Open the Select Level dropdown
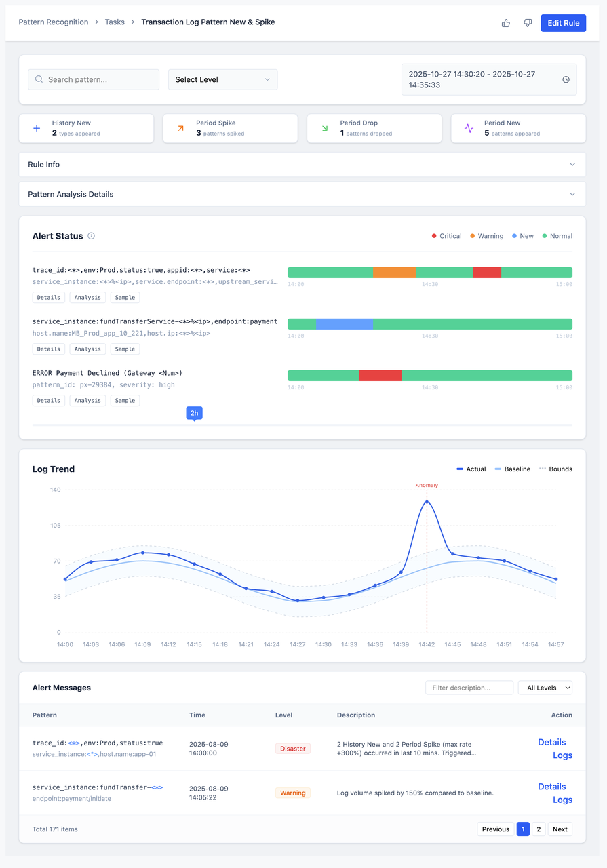607x868 pixels. click(222, 79)
